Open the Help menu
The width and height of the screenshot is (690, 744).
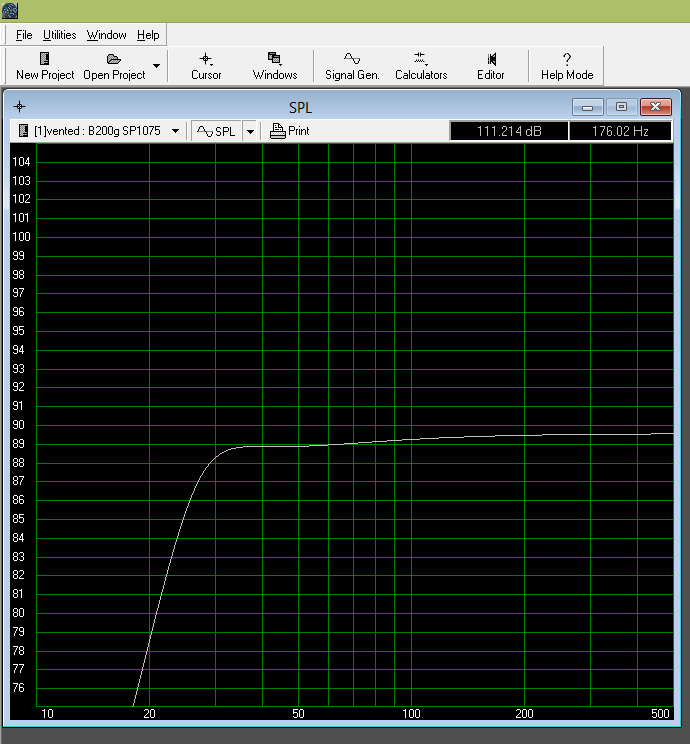click(x=148, y=35)
